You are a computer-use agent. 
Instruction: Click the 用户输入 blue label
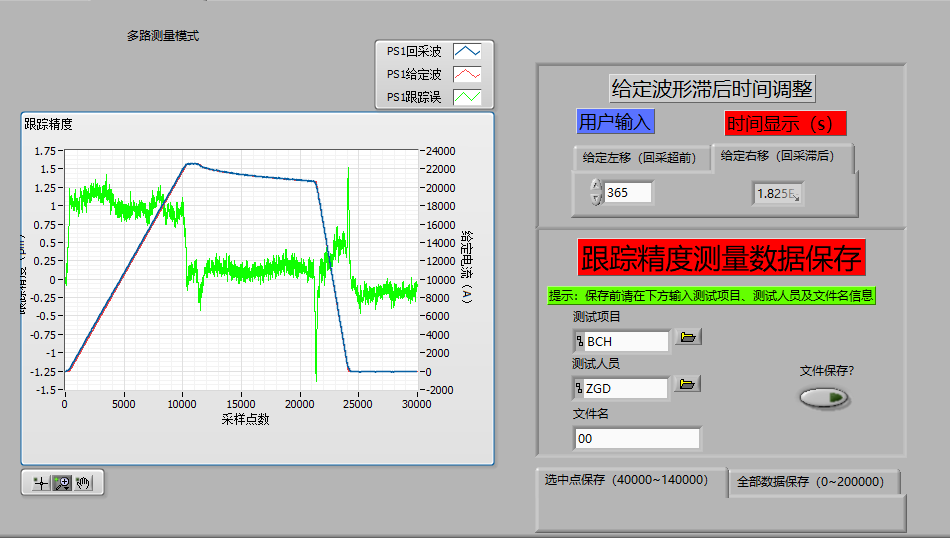click(615, 122)
